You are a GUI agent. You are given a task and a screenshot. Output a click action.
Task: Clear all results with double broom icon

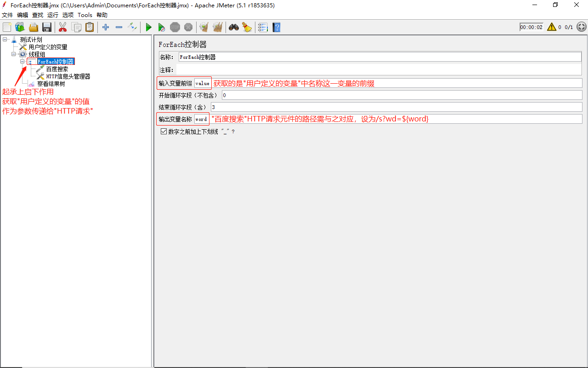[x=218, y=27]
